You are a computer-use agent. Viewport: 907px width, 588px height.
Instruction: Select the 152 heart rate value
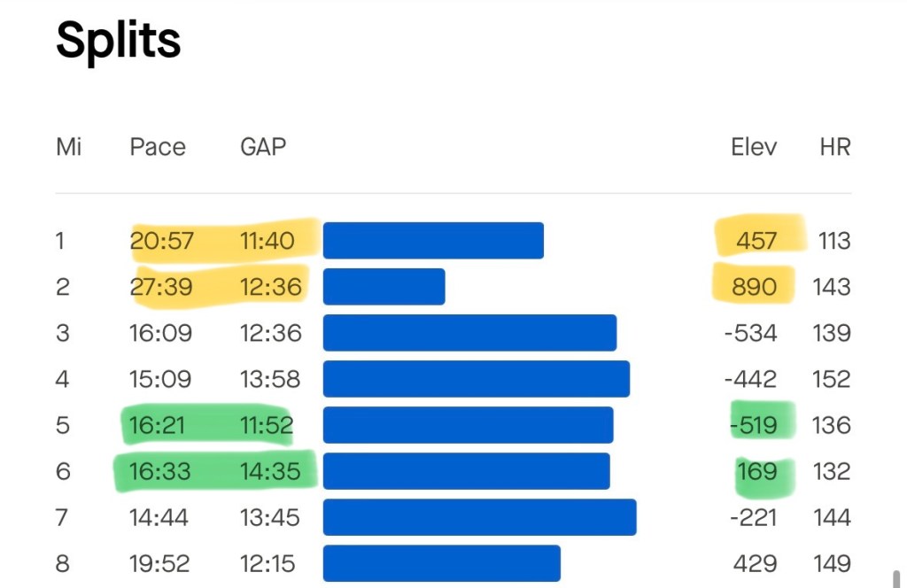[x=831, y=379]
